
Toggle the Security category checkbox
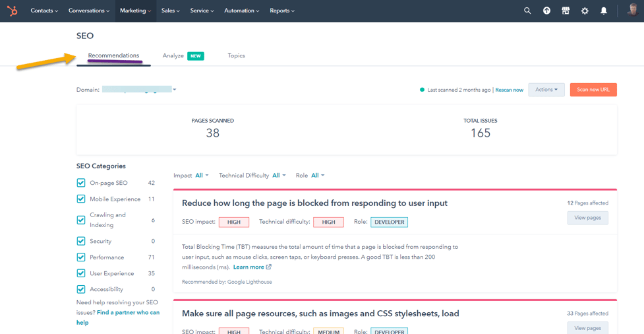click(81, 241)
